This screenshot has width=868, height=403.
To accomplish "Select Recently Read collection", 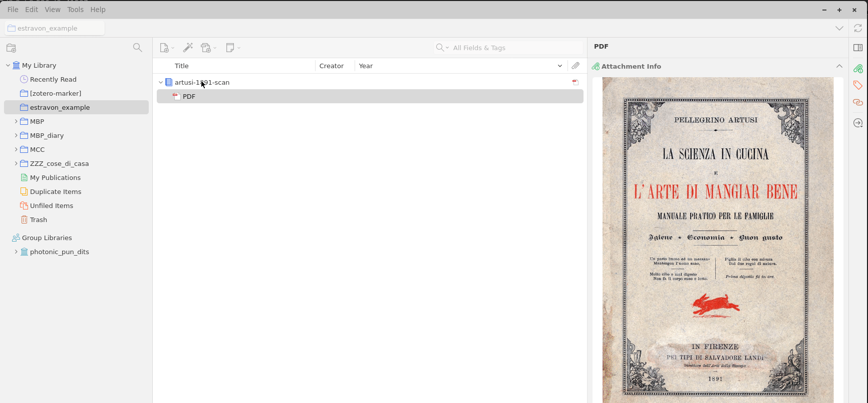I will [53, 79].
